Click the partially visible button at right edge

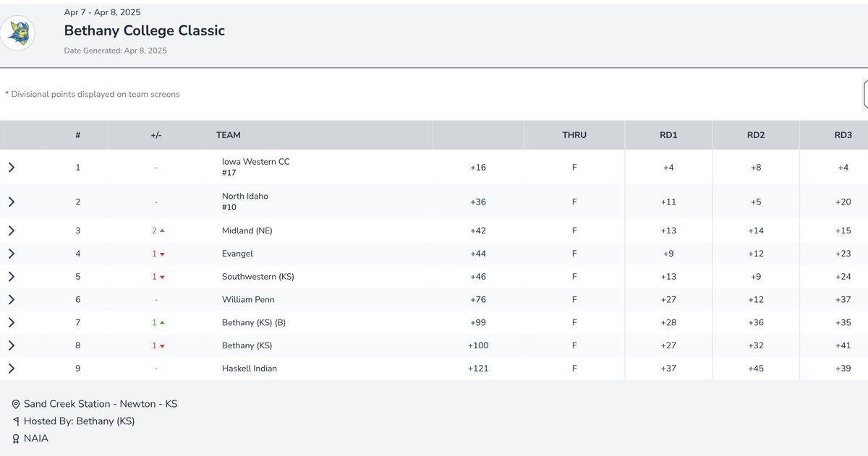pyautogui.click(x=866, y=95)
